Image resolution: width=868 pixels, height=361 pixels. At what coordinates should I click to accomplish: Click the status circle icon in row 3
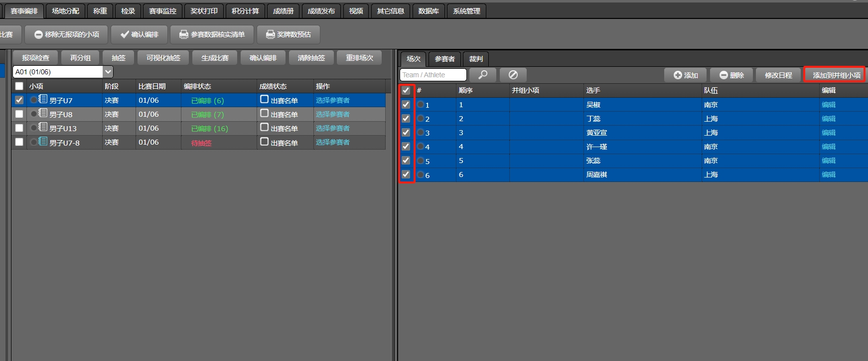click(x=421, y=133)
